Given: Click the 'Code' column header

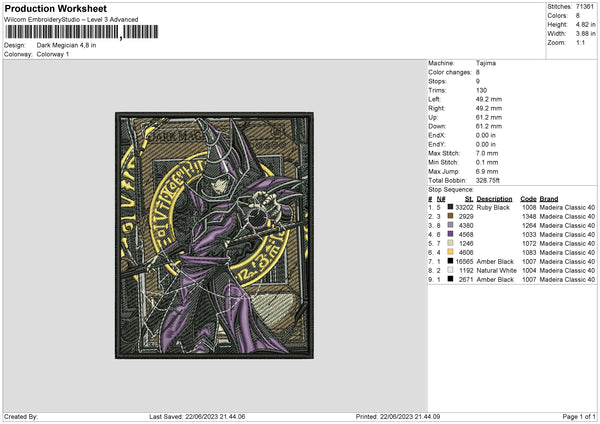Looking at the screenshot, I should [x=528, y=199].
